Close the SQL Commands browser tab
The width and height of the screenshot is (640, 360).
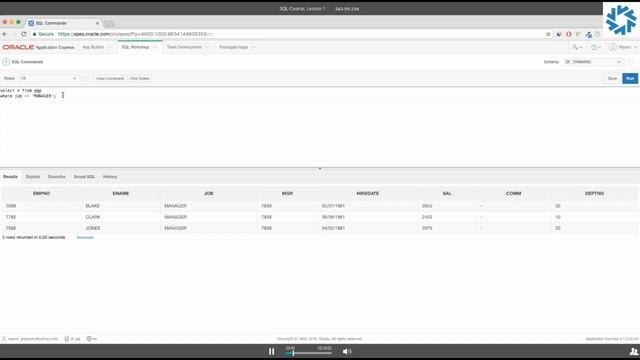97,23
